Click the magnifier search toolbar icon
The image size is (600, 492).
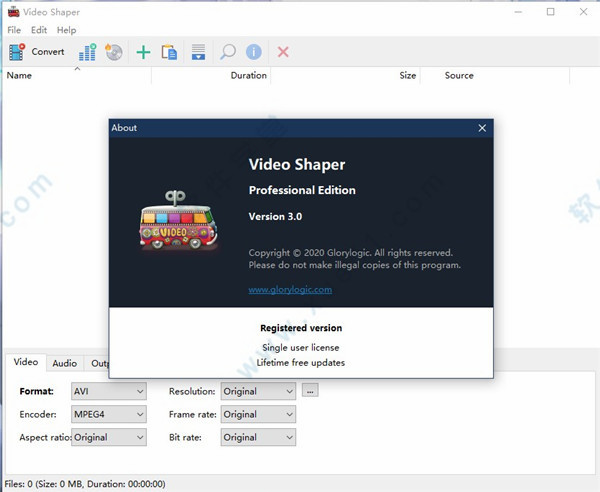click(x=228, y=52)
